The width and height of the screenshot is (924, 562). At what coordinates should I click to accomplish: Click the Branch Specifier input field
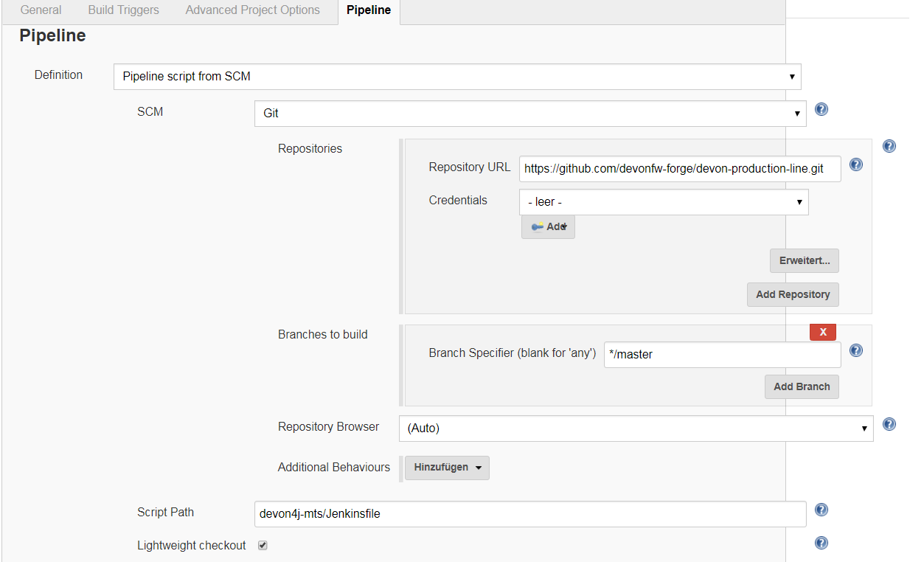tap(723, 354)
